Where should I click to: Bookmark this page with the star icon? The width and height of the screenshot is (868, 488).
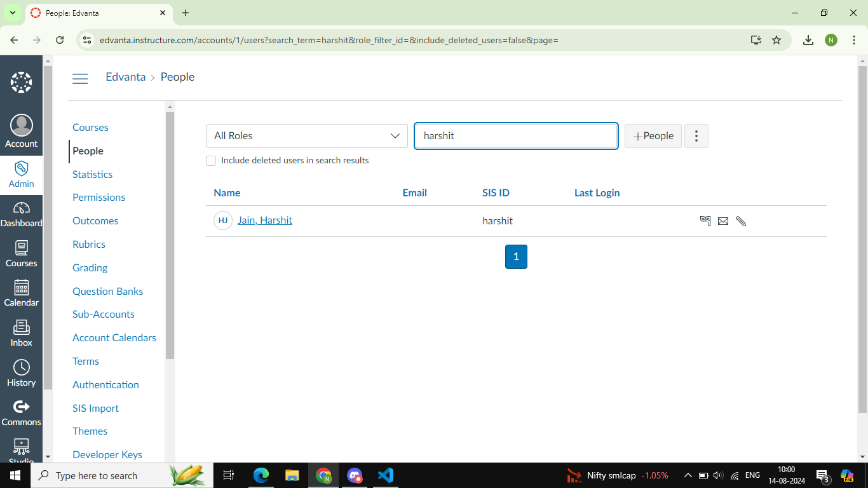[x=776, y=40]
